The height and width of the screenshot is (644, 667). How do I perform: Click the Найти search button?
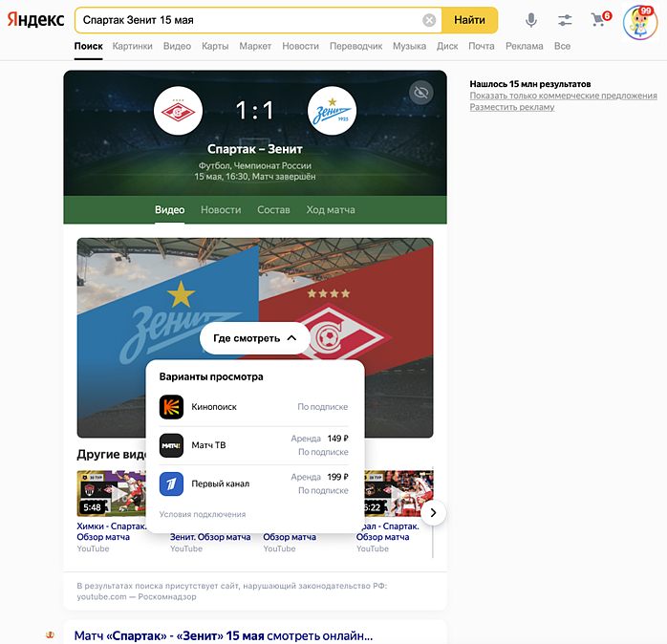(469, 20)
